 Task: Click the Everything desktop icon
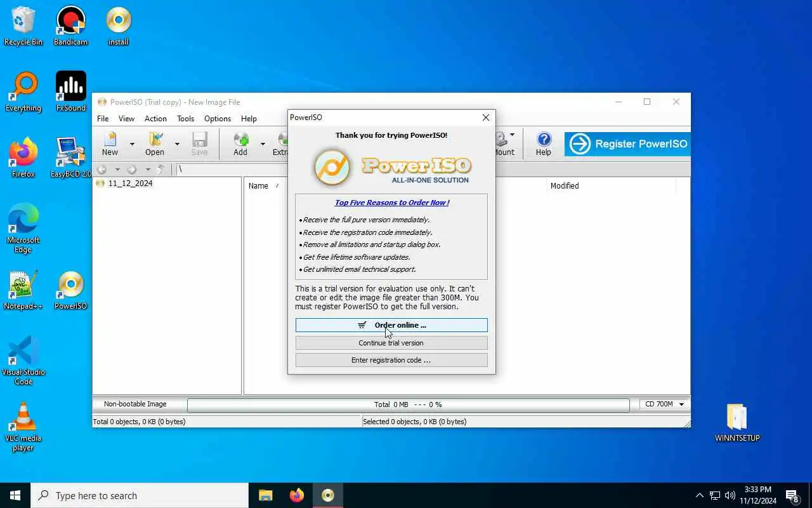click(x=23, y=92)
